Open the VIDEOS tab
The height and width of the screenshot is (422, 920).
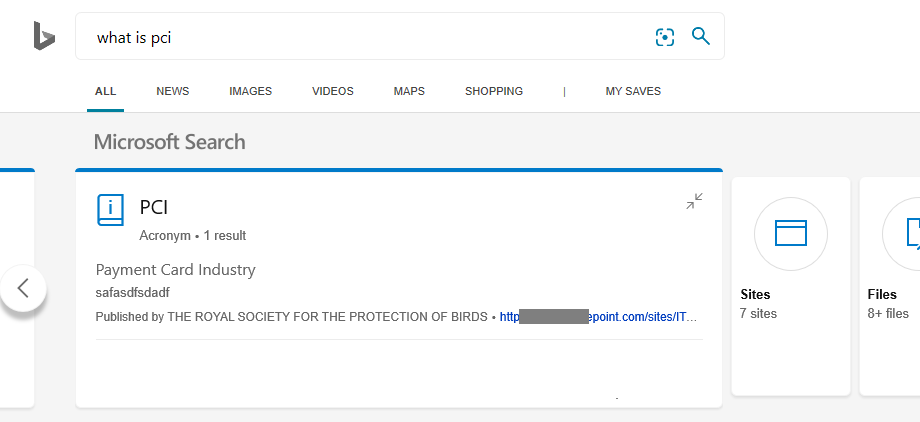coord(333,91)
